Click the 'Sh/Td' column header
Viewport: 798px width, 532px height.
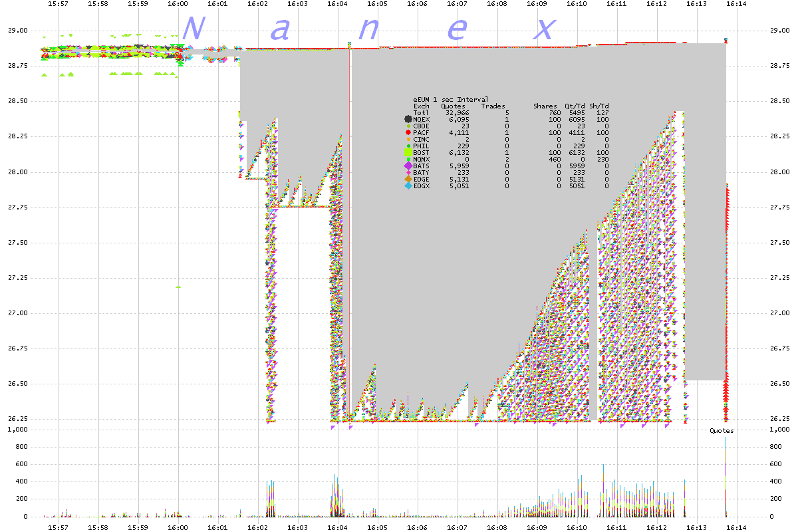click(599, 106)
